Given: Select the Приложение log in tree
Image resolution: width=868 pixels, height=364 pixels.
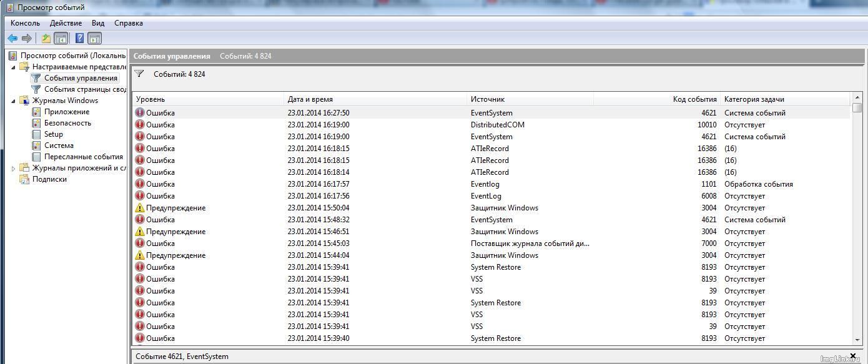Looking at the screenshot, I should [x=67, y=112].
